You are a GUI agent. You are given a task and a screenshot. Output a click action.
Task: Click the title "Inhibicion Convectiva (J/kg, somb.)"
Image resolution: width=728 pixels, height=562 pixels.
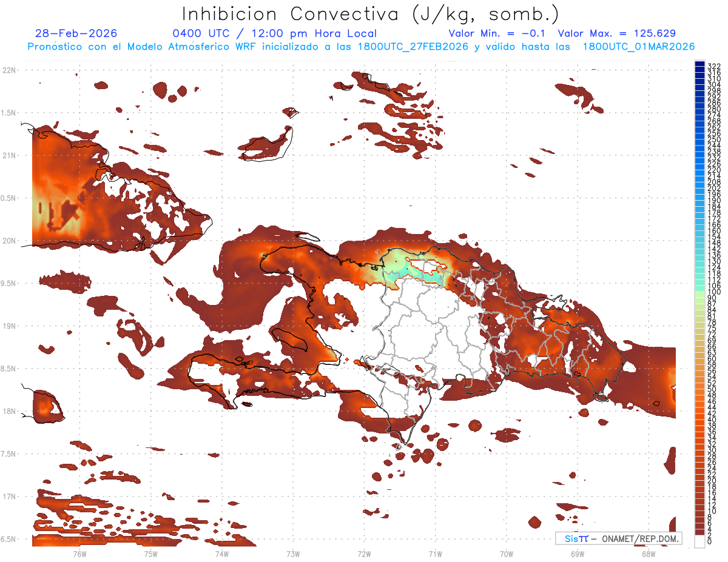(371, 15)
